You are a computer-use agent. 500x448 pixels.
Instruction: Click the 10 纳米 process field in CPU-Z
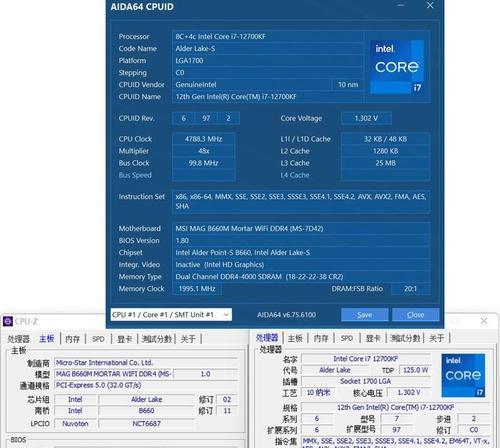(x=318, y=393)
